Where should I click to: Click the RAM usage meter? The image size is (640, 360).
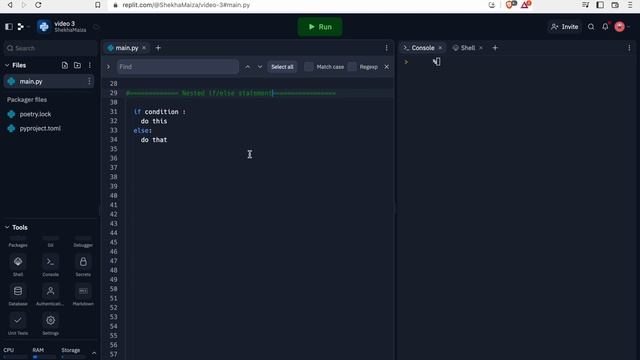point(44,353)
